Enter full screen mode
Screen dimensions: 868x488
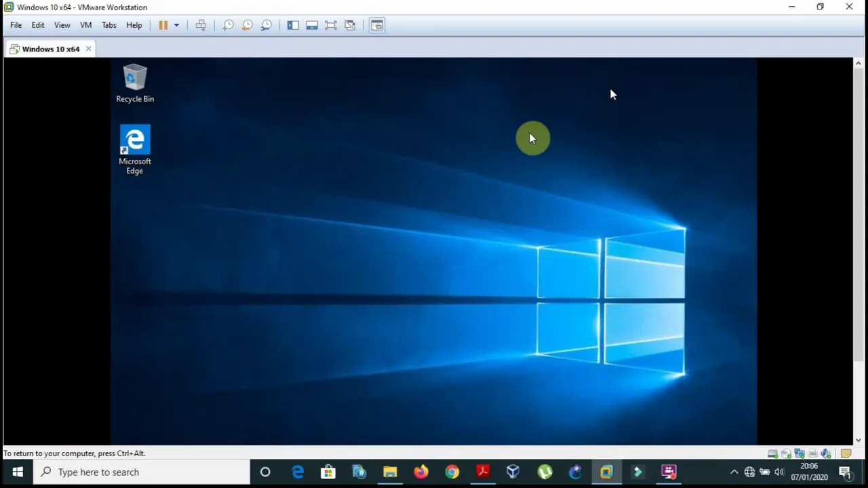click(331, 25)
